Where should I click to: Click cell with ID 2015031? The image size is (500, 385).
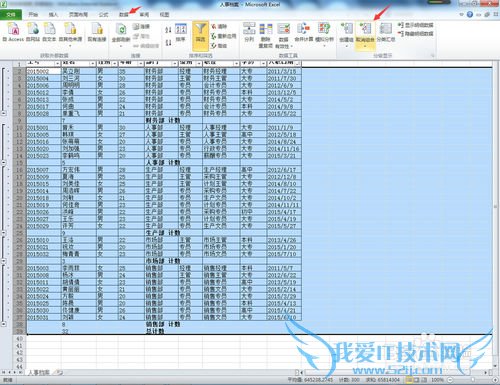(x=43, y=317)
